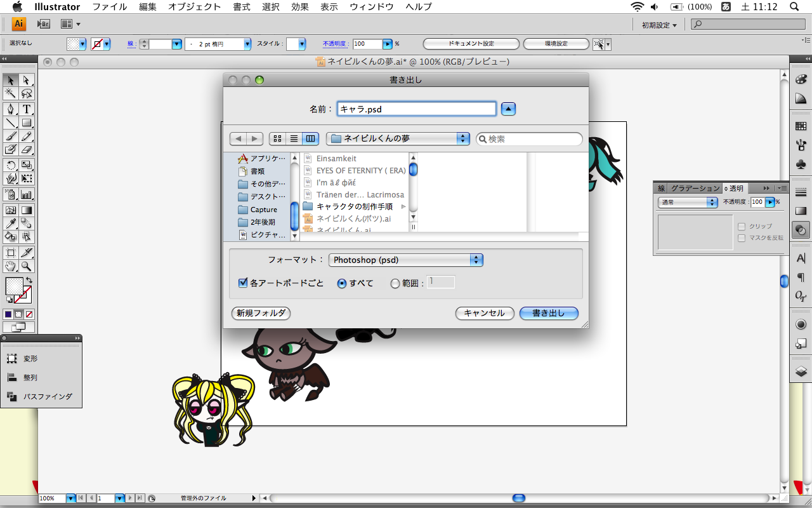Click the ドキュメント設定 button
812x508 pixels.
pyautogui.click(x=471, y=44)
